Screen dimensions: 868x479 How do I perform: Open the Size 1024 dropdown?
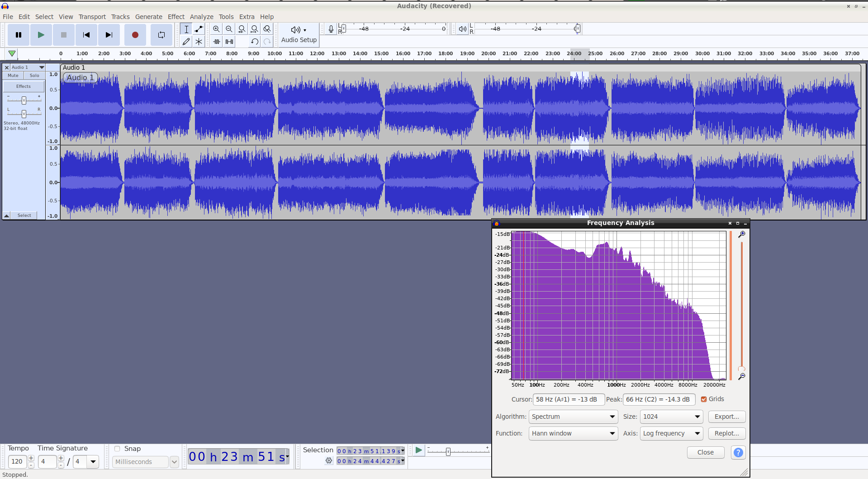point(671,417)
